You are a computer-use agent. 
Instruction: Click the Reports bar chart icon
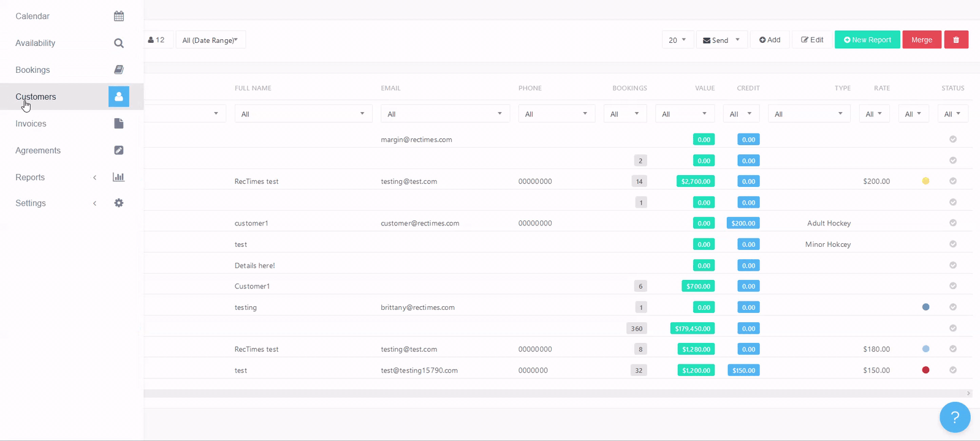pyautogui.click(x=119, y=178)
